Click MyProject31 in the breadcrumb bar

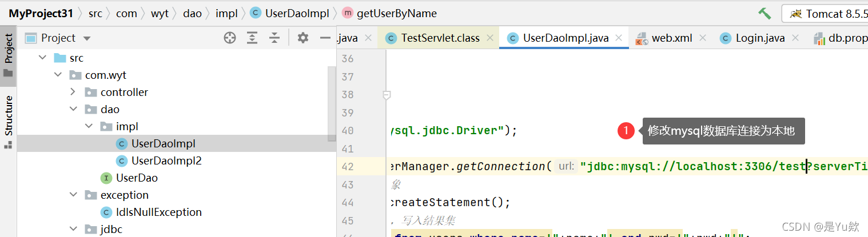(41, 13)
